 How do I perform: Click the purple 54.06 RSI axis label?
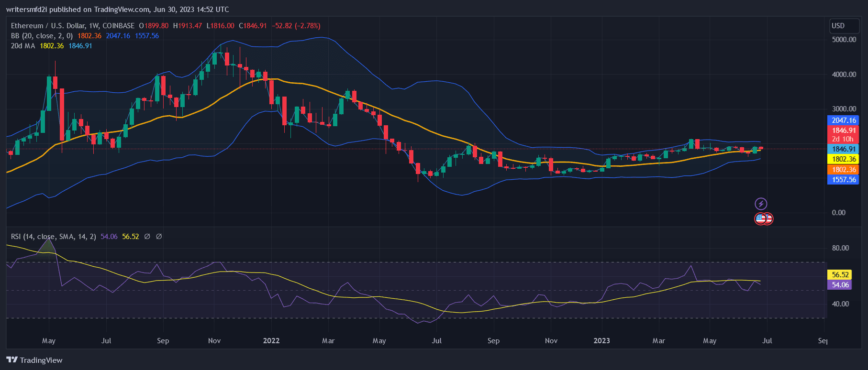point(840,285)
